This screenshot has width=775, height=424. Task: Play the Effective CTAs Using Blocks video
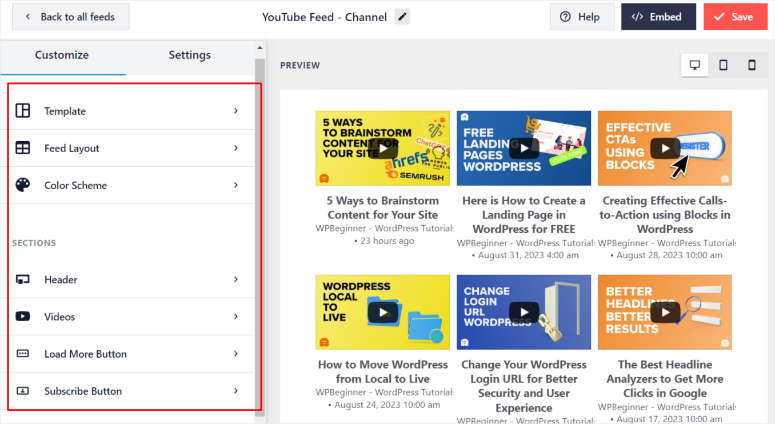[665, 148]
